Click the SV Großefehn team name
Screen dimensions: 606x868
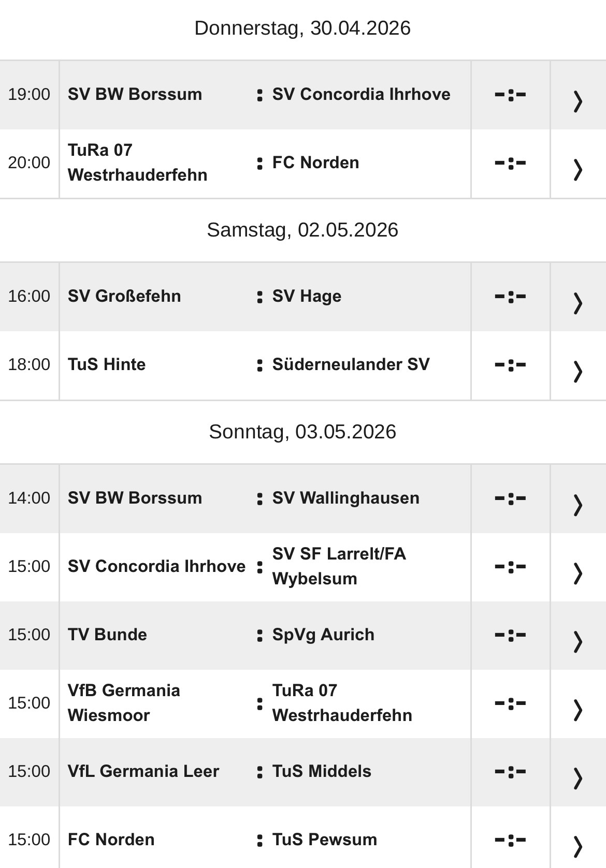tap(124, 296)
